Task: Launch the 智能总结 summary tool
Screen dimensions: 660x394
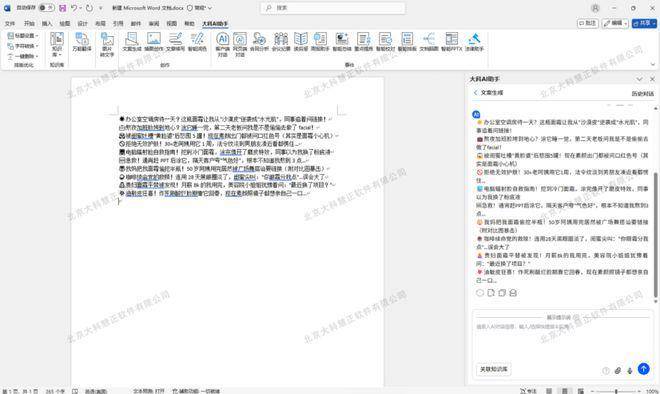Action: coord(342,42)
